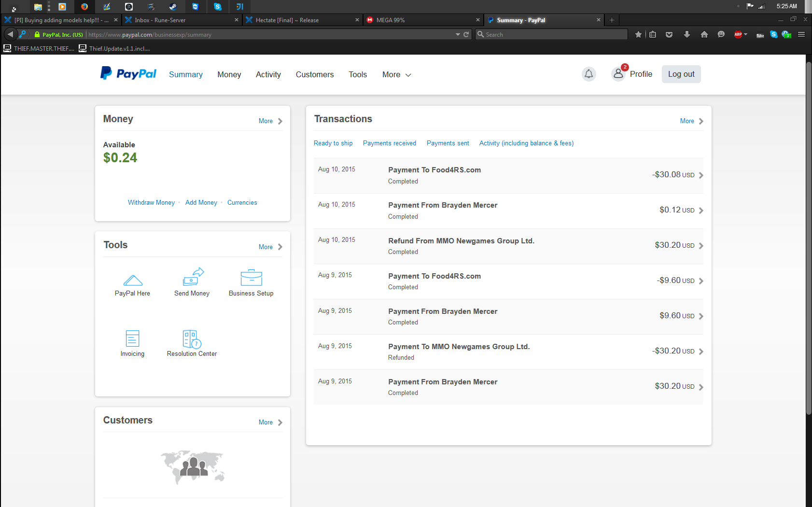Image resolution: width=812 pixels, height=507 pixels.
Task: Switch to Buying adding models help tab
Action: tap(61, 20)
